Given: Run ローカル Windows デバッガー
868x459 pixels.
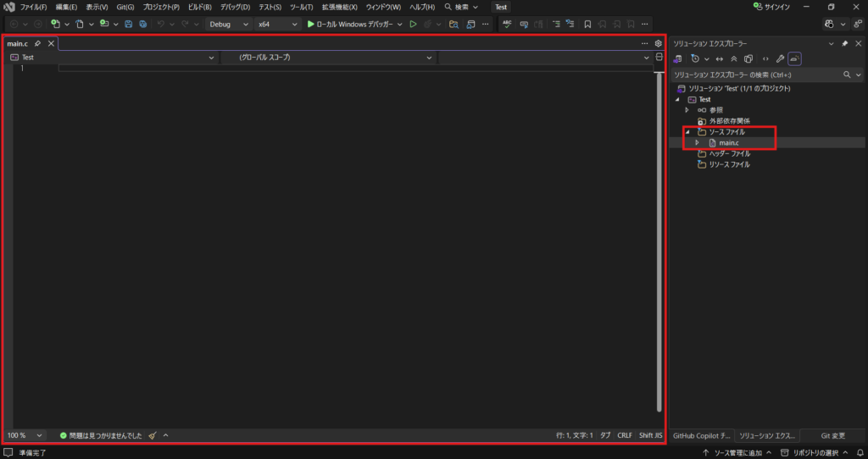Looking at the screenshot, I should pos(349,24).
